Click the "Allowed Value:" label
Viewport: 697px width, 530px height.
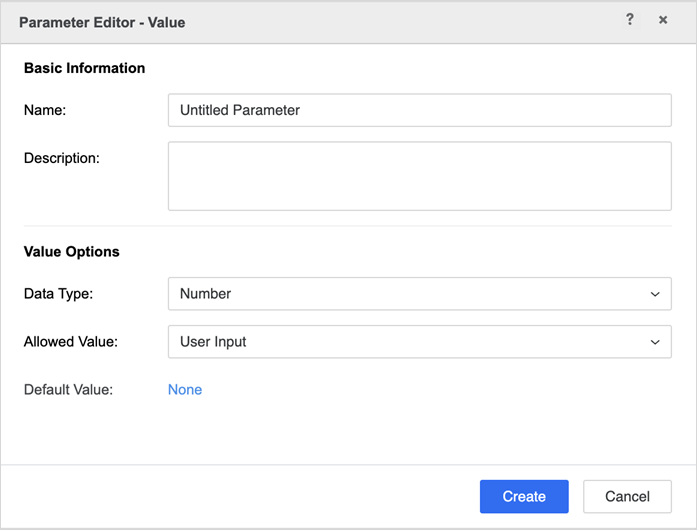(x=71, y=342)
